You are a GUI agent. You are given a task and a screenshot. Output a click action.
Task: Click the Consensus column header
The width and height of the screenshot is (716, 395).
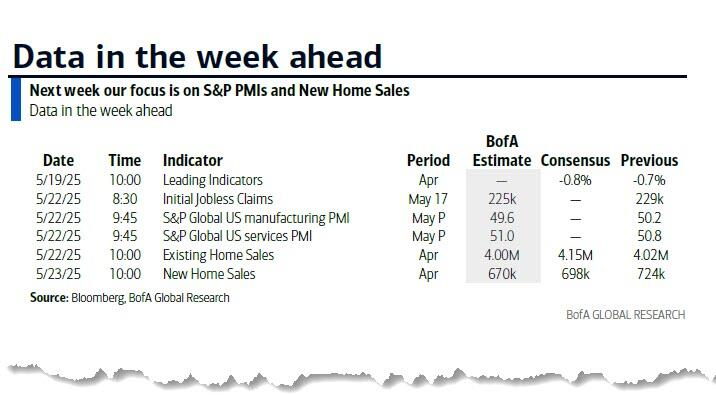point(575,160)
